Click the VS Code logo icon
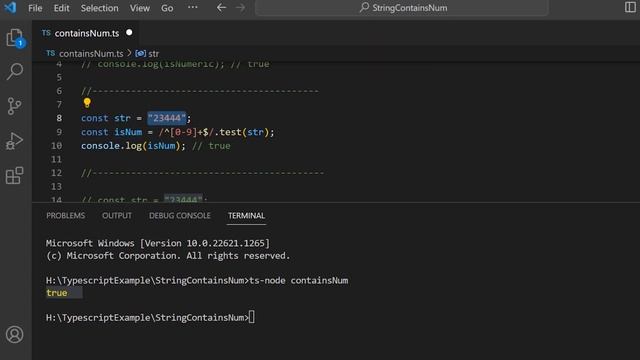Image resolution: width=640 pixels, height=360 pixels. click(10, 7)
